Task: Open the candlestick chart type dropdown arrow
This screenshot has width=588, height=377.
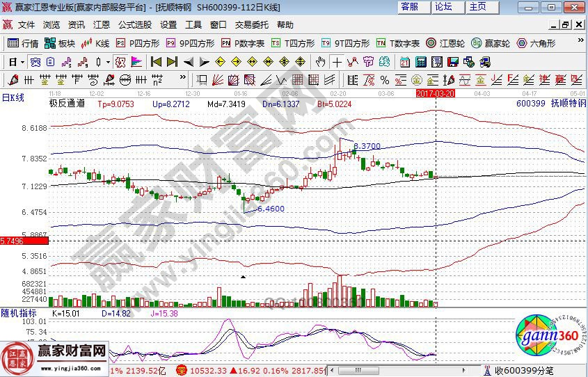Action: click(108, 61)
